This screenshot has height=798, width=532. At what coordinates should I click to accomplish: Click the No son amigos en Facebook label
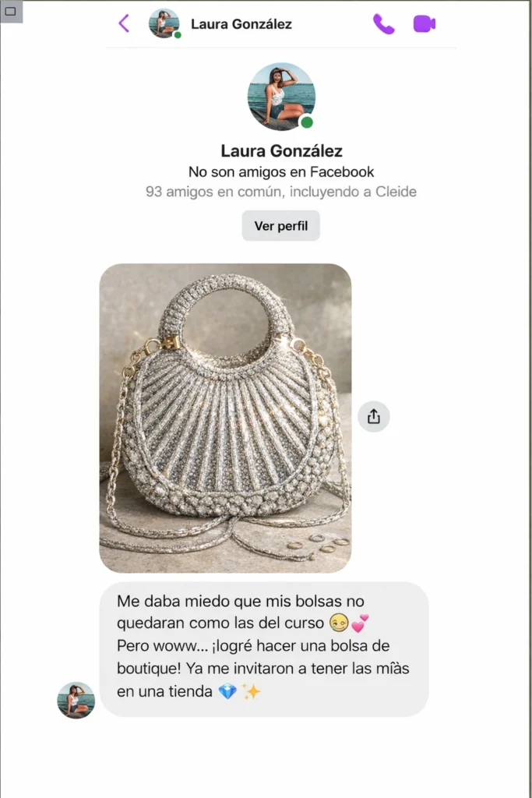280,171
